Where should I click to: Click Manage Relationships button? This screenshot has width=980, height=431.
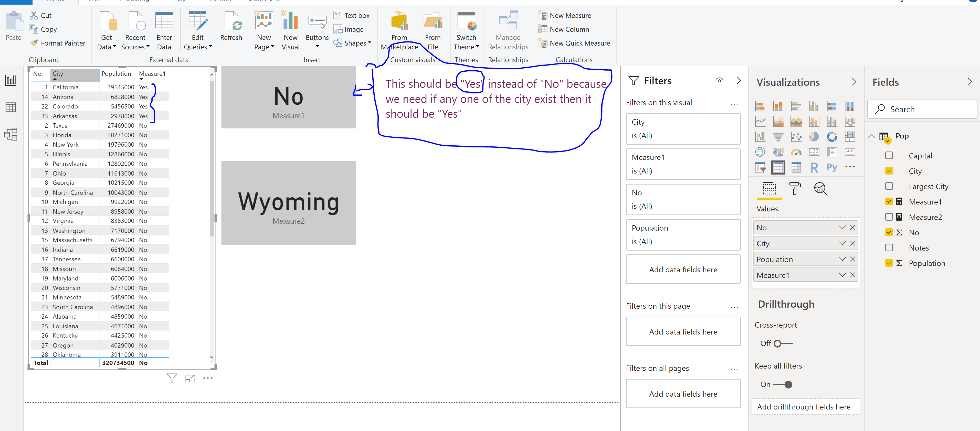tap(508, 30)
